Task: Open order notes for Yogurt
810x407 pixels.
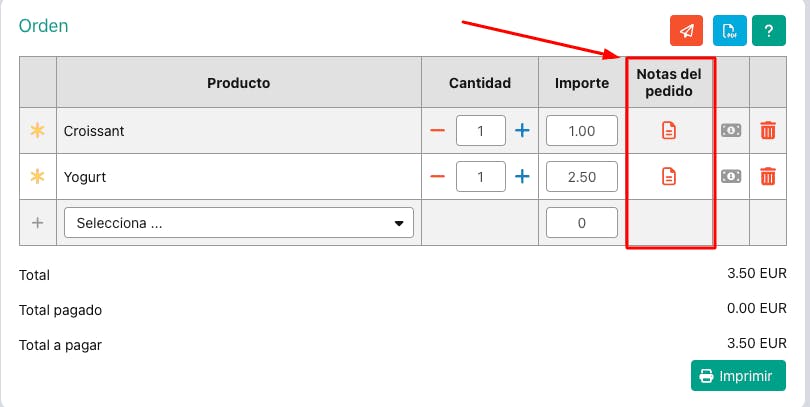Action: 669,177
